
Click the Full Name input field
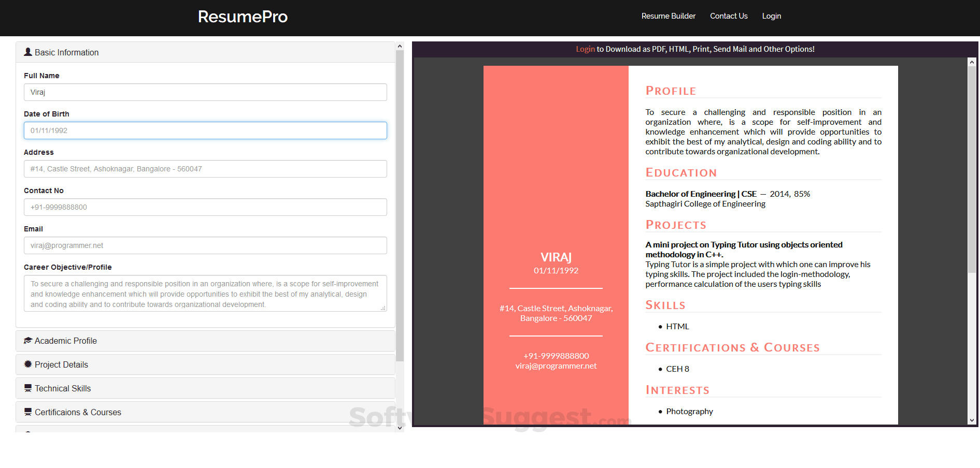[205, 92]
